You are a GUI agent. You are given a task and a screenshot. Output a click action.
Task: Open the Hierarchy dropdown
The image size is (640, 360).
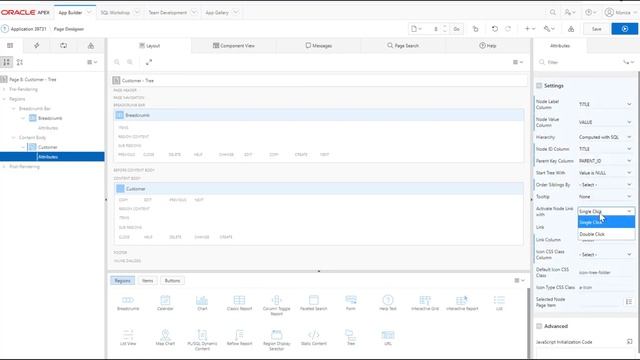click(x=605, y=137)
